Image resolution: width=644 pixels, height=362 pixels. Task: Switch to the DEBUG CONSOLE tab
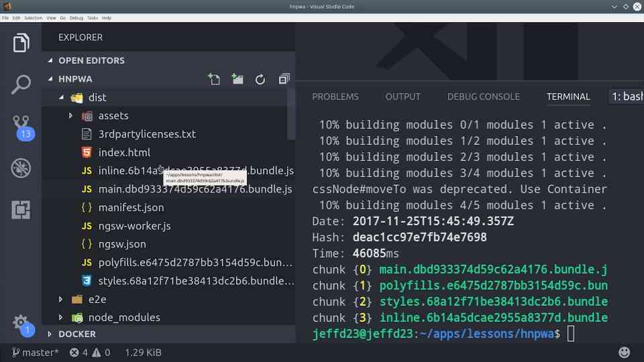tap(483, 97)
